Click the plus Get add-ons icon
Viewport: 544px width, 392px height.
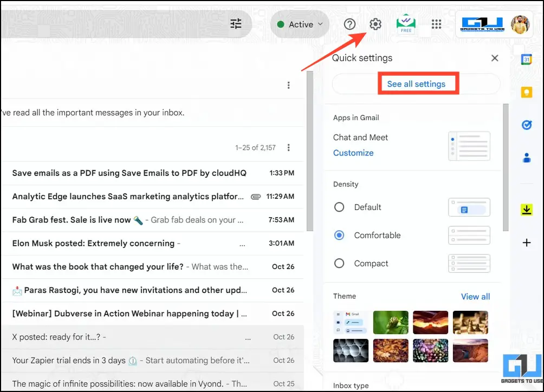tap(527, 243)
